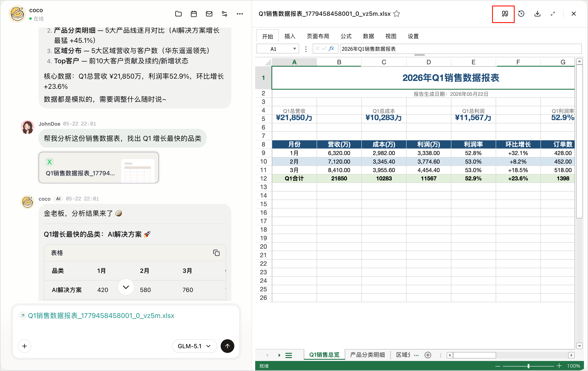Expand the A1 name box dropdown
Screen dimensions: 588x371
coord(294,49)
